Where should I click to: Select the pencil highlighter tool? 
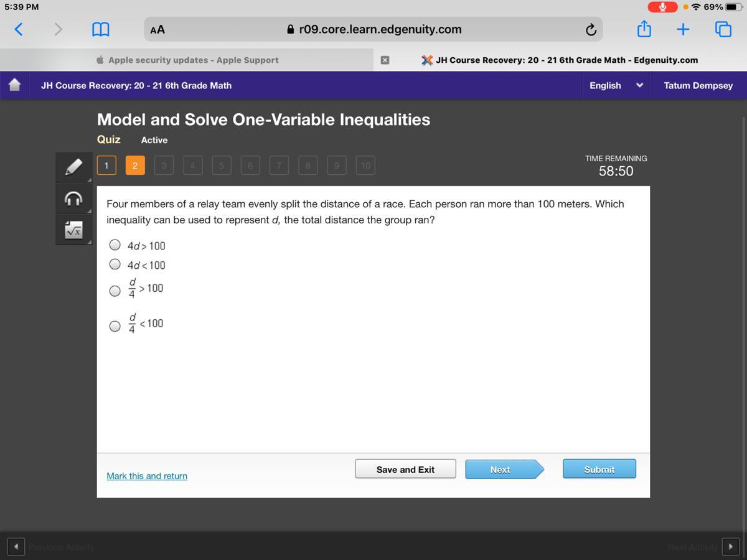(73, 167)
